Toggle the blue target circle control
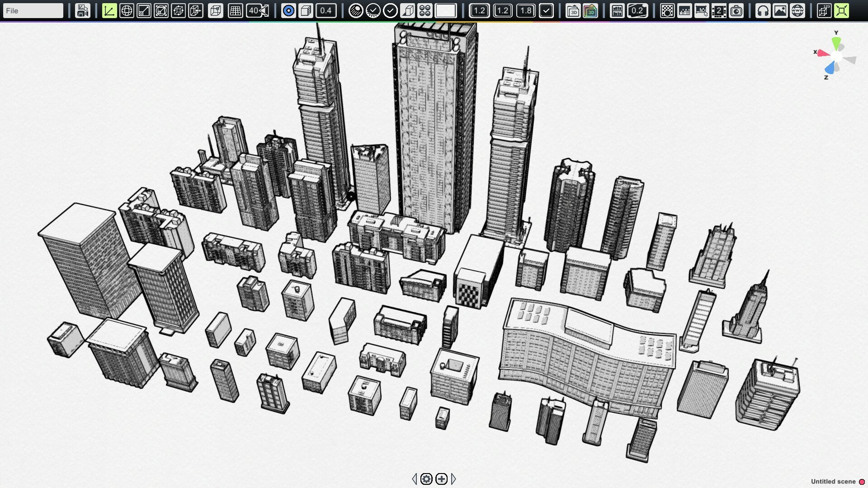 click(x=288, y=10)
